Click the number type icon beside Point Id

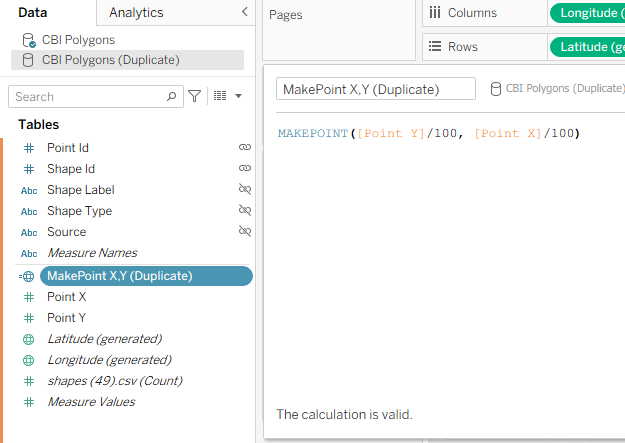coord(28,147)
